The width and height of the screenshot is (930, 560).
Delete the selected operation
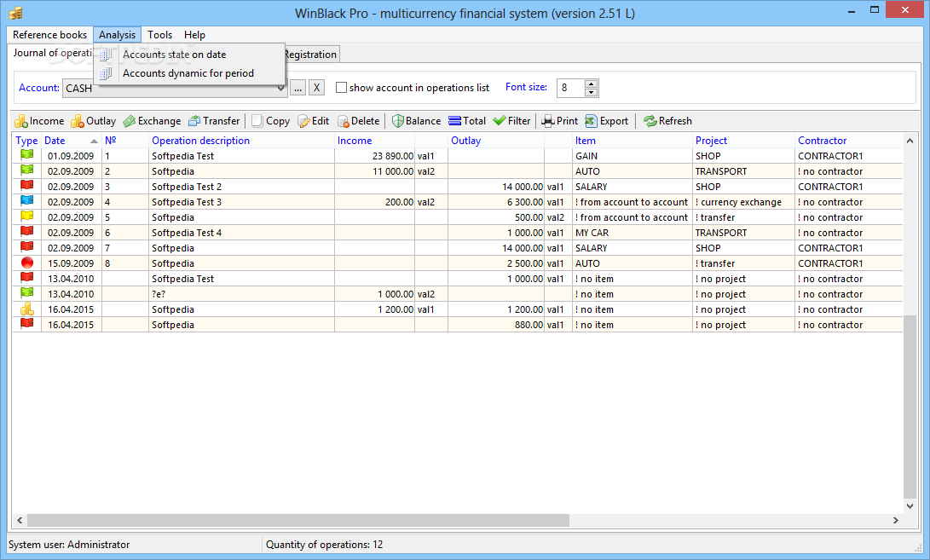coord(358,121)
